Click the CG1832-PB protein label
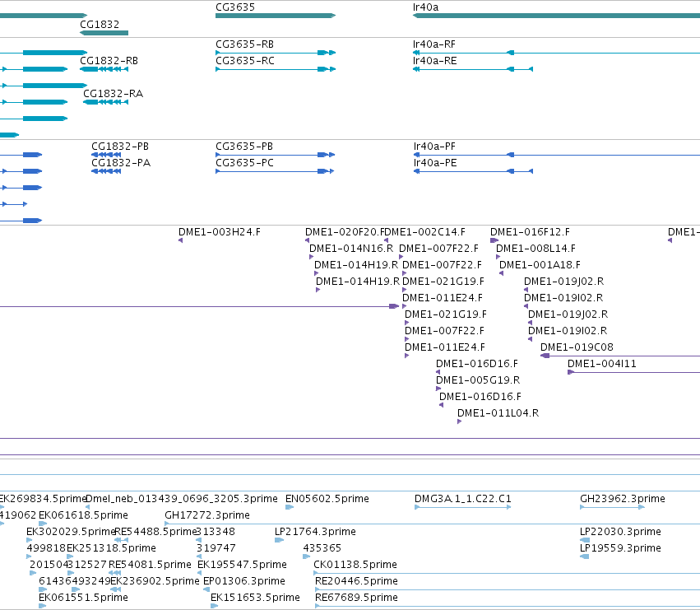This screenshot has height=610, width=700. point(120,147)
